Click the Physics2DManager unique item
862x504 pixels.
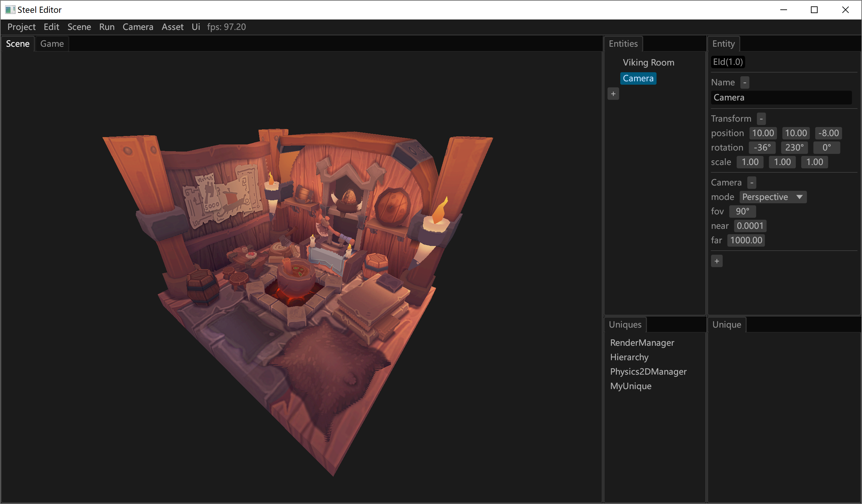(x=648, y=371)
